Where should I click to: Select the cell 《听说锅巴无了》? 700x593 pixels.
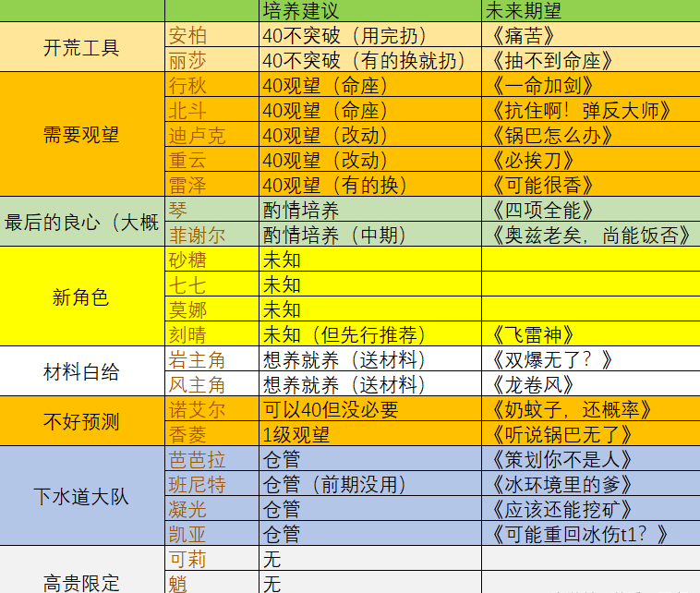coord(591,433)
